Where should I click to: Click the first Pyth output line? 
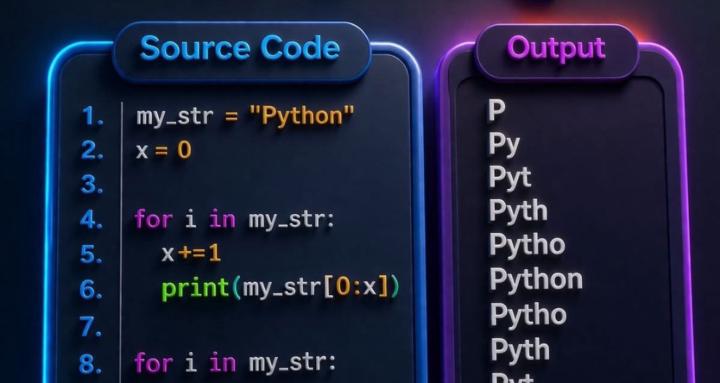coord(518,211)
